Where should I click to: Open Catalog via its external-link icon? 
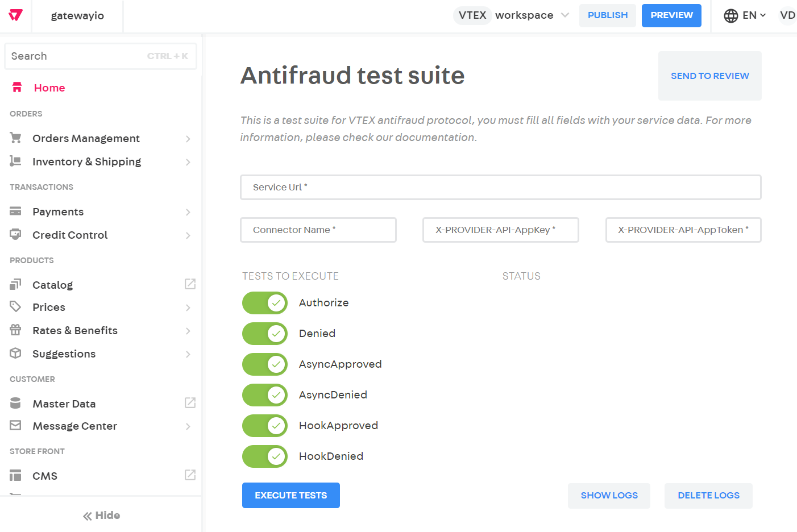coord(190,284)
